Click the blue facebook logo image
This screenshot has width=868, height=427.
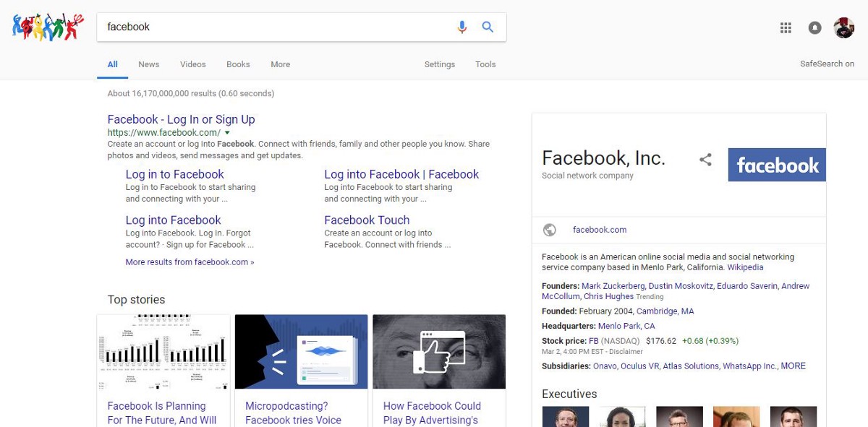pyautogui.click(x=777, y=165)
